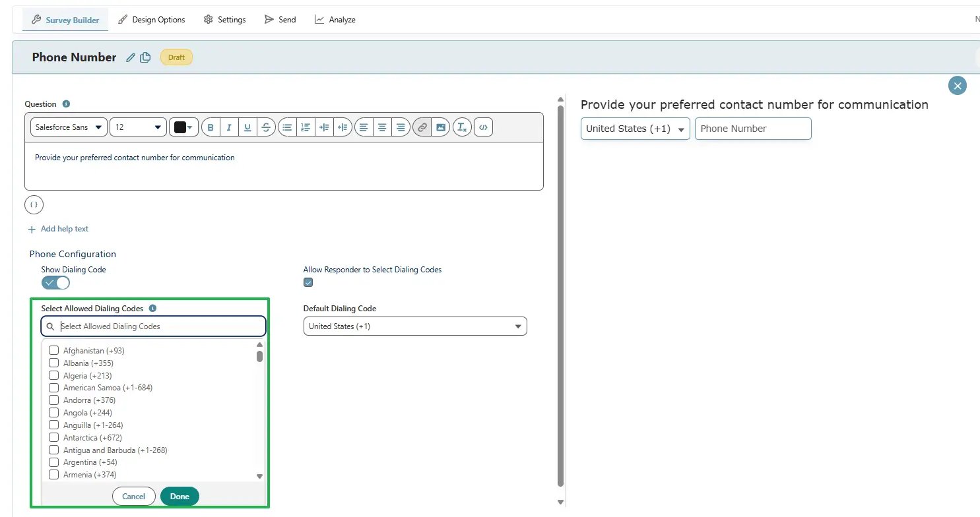Viewport: 980px width, 517px height.
Task: Click the Select Allowed Dialing Codes search field
Action: 154,326
